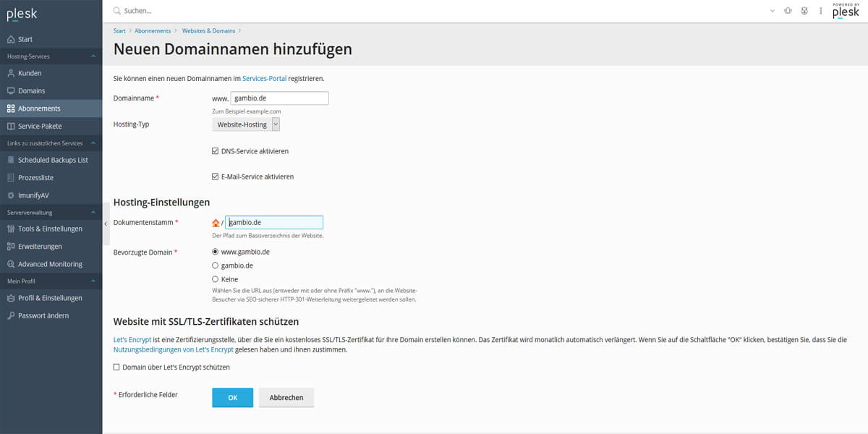Open Tools & Einstellungen in sidebar

51,229
